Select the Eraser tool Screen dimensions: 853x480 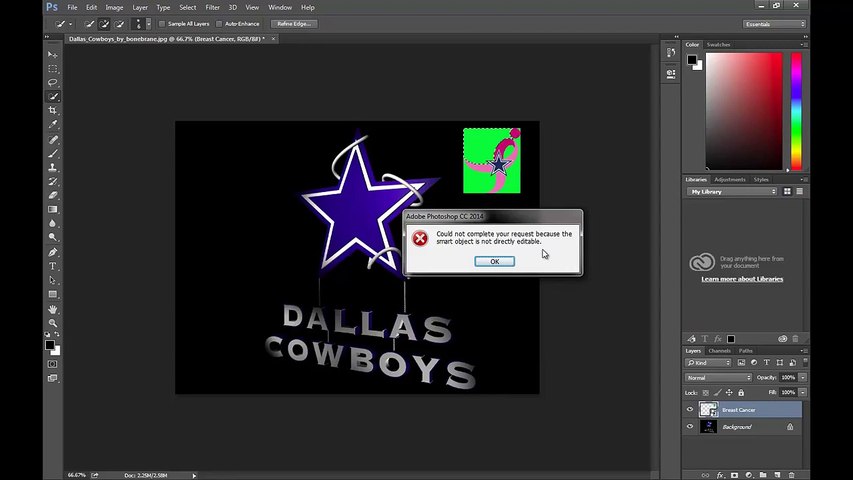pos(53,195)
